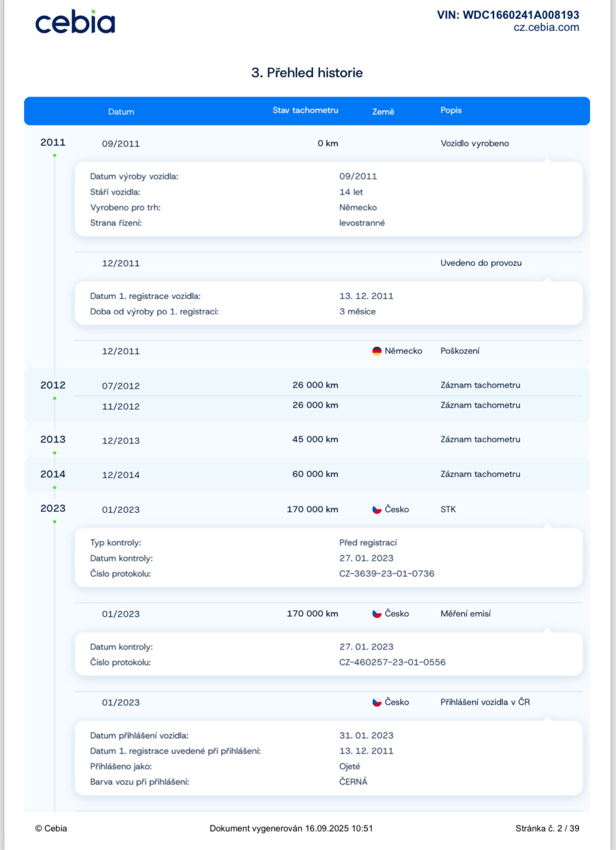Viewport: 616px width, 850px height.
Task: Open the cz.cebia.com link
Action: tap(546, 28)
